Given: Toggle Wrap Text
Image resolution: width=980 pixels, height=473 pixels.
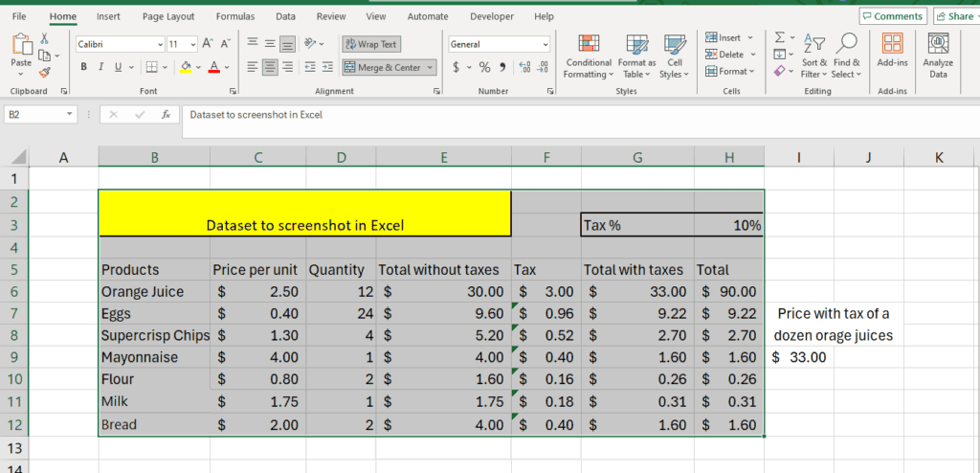Looking at the screenshot, I should click(371, 44).
